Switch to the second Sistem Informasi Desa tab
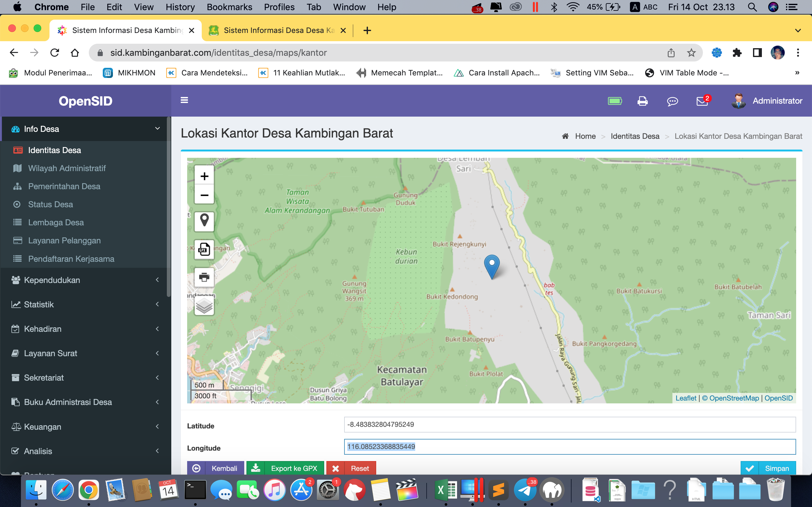 point(278,30)
